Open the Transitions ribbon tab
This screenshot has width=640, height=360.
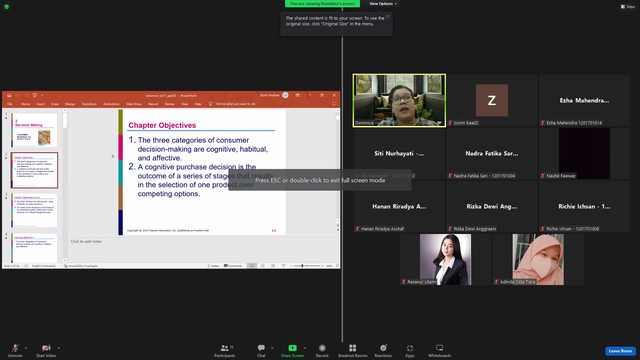click(x=89, y=104)
